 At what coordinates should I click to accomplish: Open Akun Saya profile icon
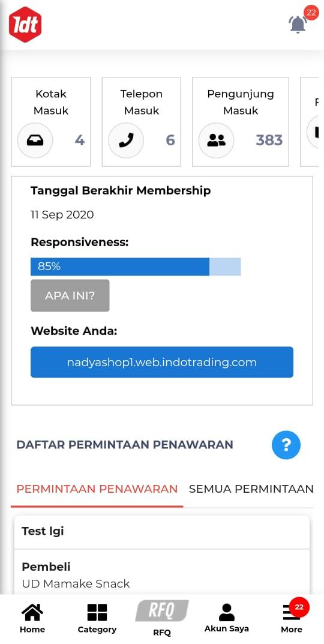(x=227, y=618)
